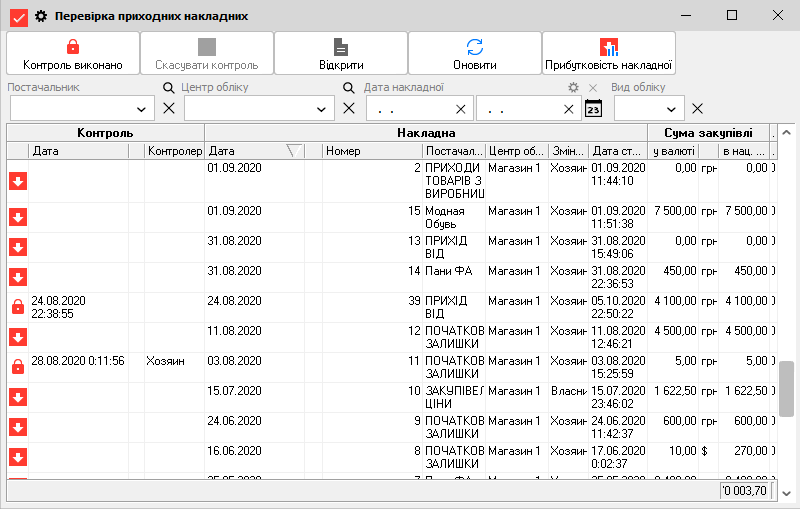
Task: Expand the 'Вид обліку' dropdown
Action: [x=672, y=109]
